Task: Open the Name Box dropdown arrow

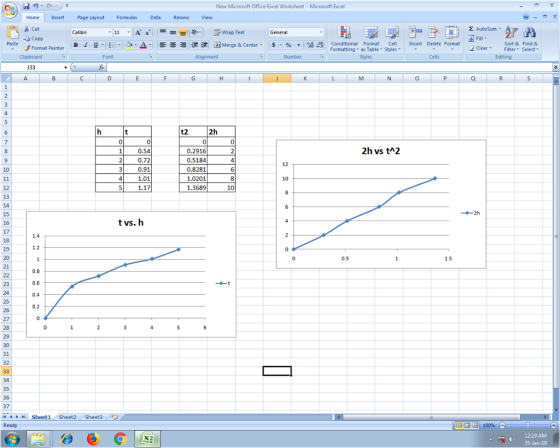Action: click(x=66, y=68)
